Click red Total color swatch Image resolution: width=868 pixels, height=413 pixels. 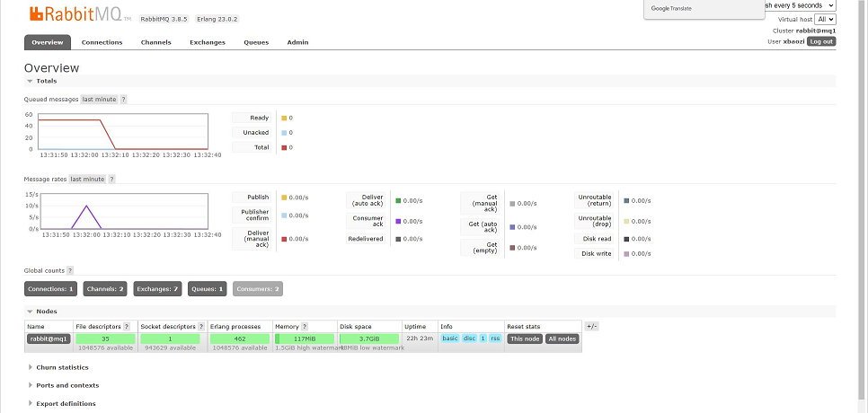284,147
